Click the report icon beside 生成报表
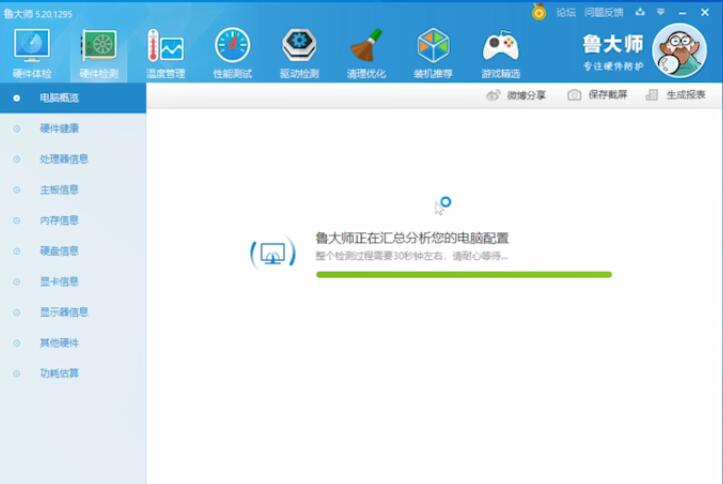Image resolution: width=723 pixels, height=484 pixels. [x=652, y=95]
